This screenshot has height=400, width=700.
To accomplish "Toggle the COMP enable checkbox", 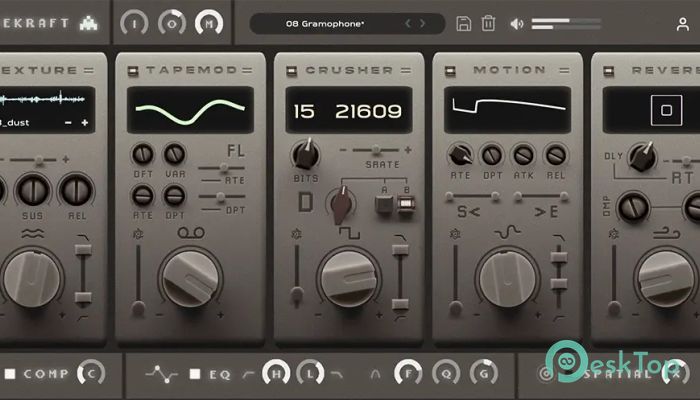I will click(x=10, y=374).
